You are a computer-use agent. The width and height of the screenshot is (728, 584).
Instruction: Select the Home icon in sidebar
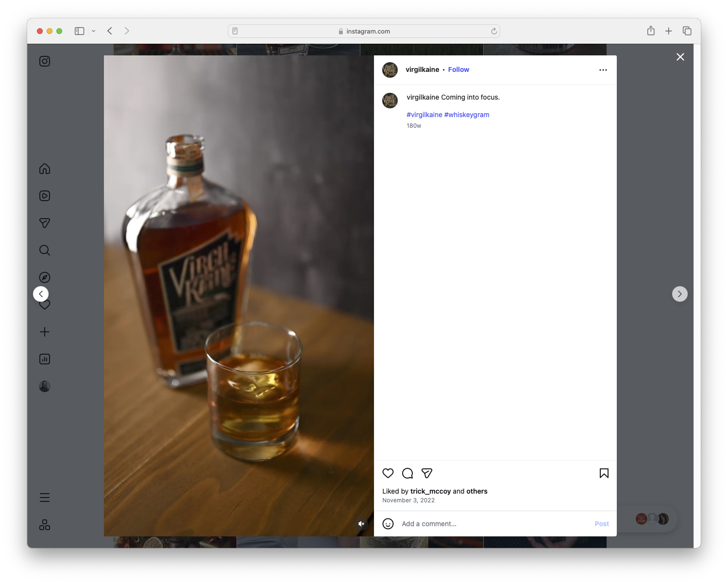click(44, 169)
